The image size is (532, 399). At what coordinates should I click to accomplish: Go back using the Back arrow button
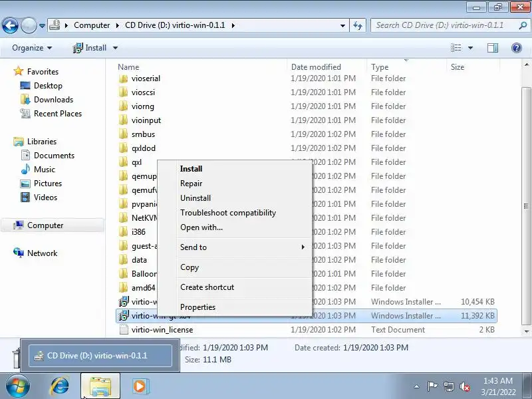pyautogui.click(x=10, y=25)
